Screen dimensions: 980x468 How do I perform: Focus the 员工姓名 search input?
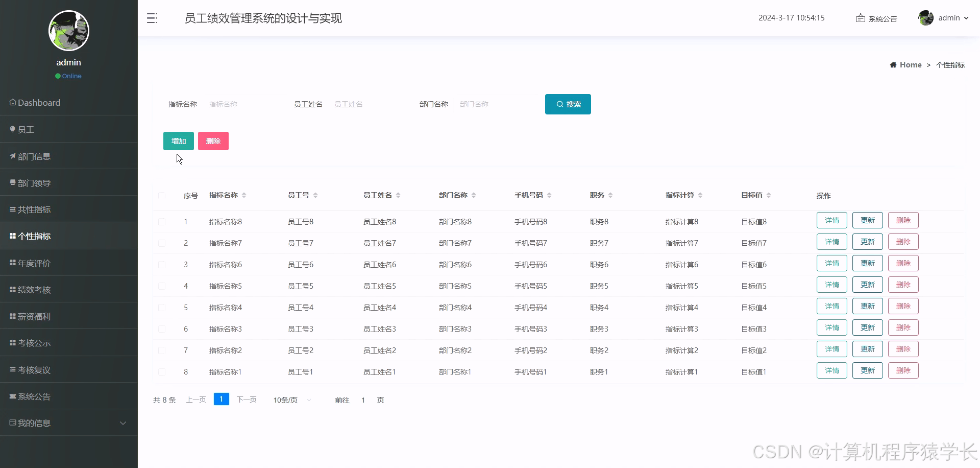pos(367,104)
